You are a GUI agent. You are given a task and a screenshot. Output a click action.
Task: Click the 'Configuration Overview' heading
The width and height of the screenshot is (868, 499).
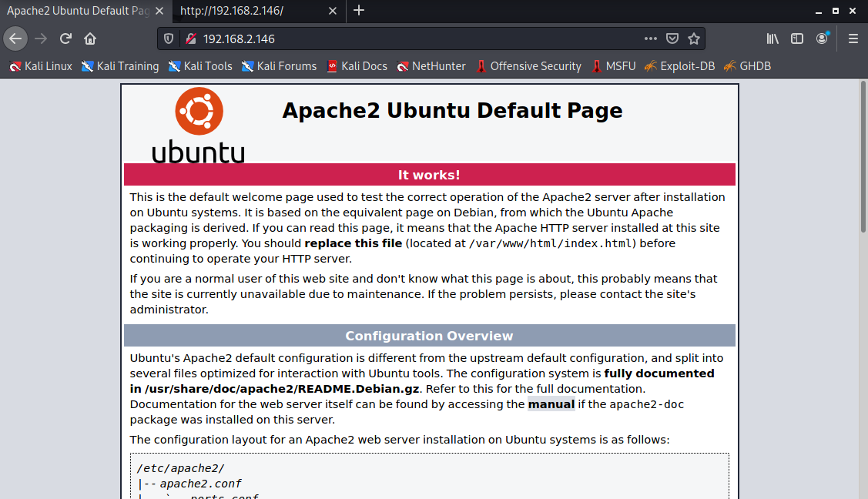click(430, 336)
